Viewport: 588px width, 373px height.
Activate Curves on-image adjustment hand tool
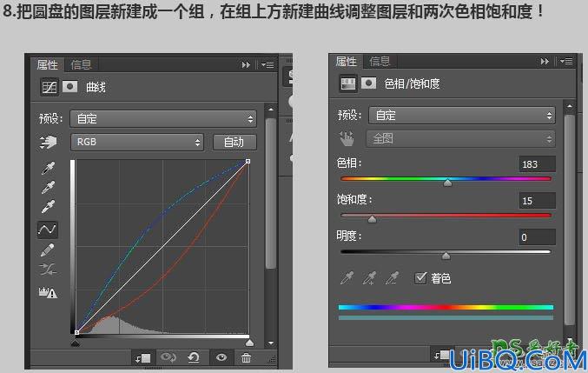click(48, 143)
